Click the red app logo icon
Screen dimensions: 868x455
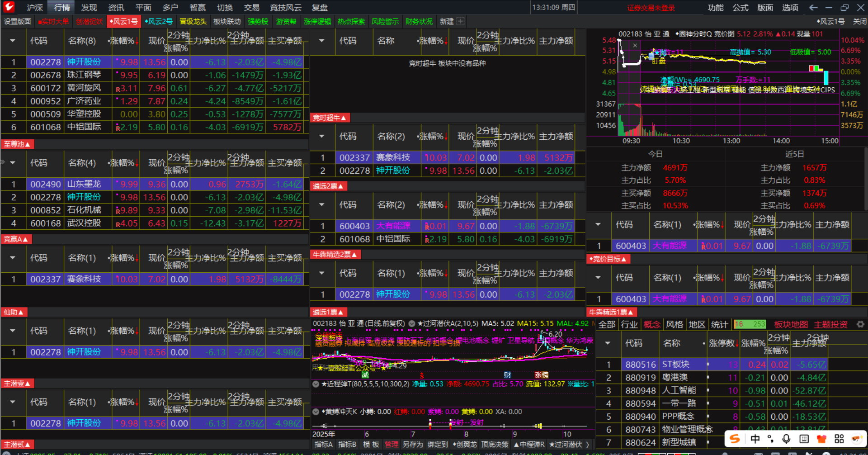(x=9, y=7)
